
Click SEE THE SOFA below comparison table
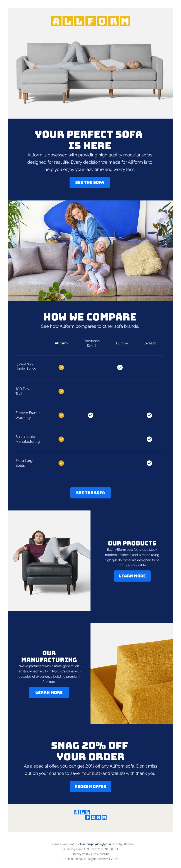[x=90, y=493]
